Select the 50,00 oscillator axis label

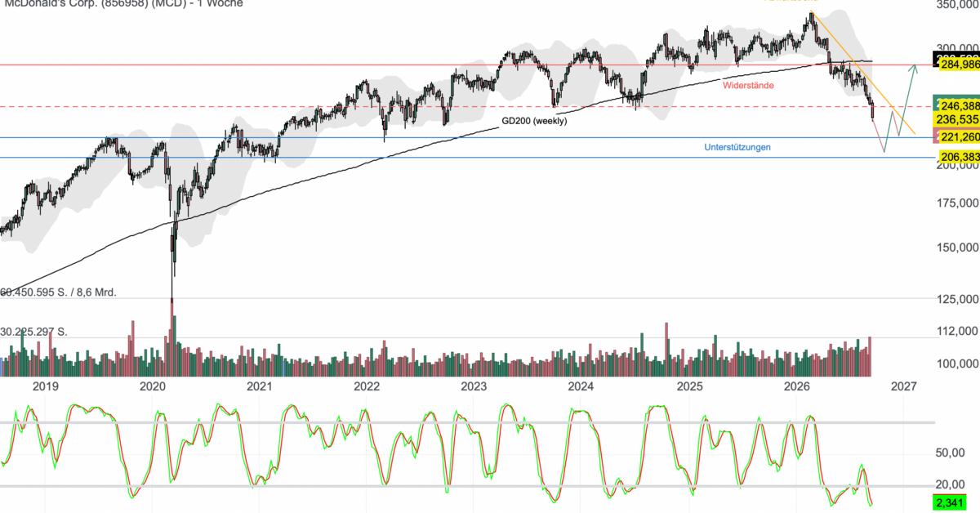point(951,452)
